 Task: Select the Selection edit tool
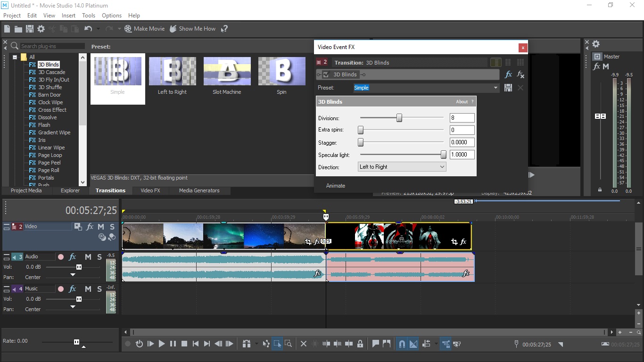277,344
